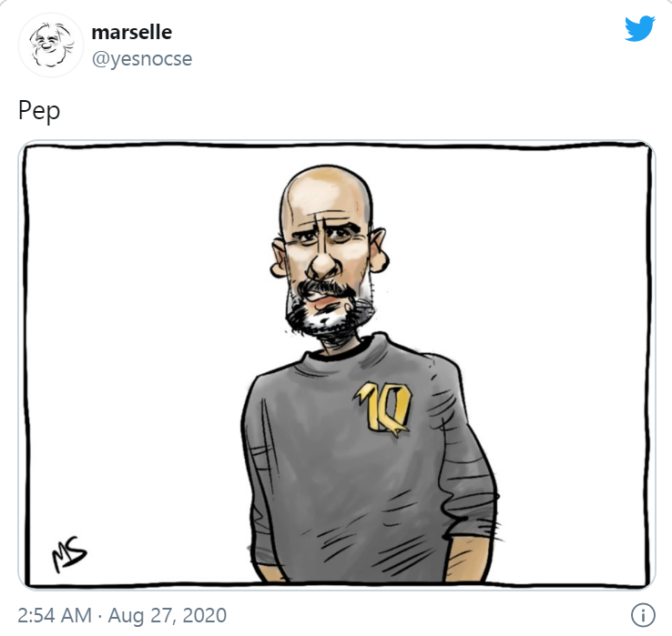Click the character's gray beard

click(328, 315)
